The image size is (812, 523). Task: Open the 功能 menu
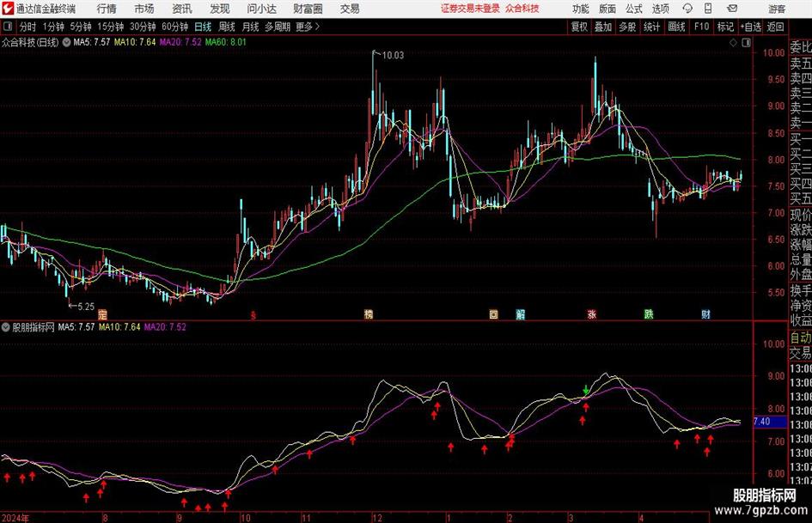(581, 9)
